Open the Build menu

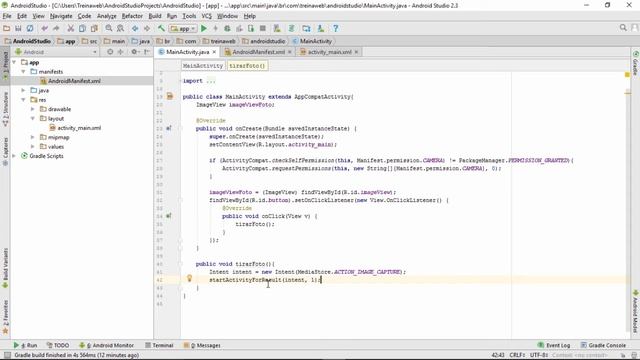155,16
